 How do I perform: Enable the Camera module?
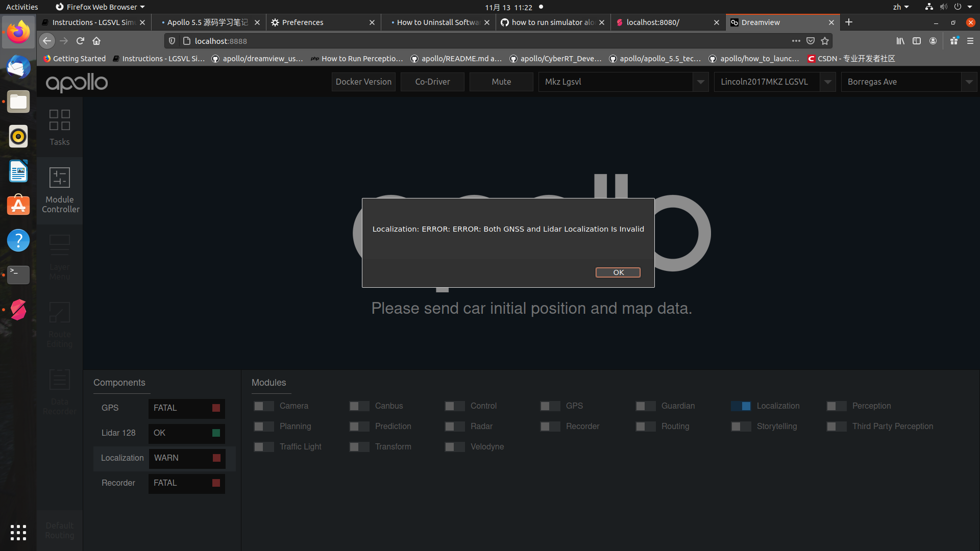[x=263, y=406]
